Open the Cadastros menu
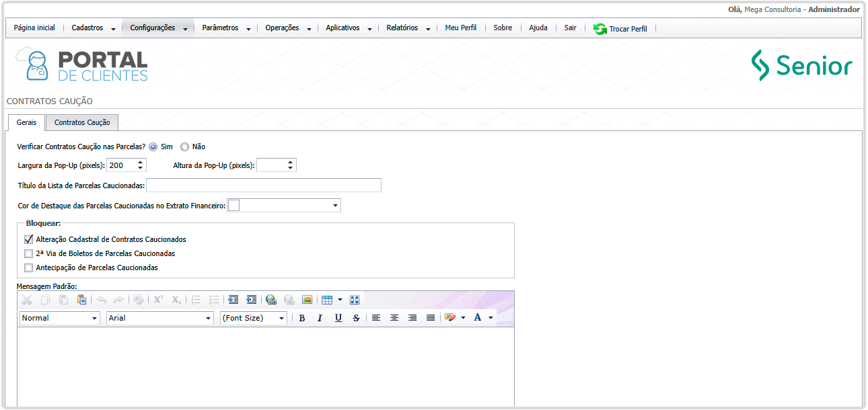868x410 pixels. (94, 28)
